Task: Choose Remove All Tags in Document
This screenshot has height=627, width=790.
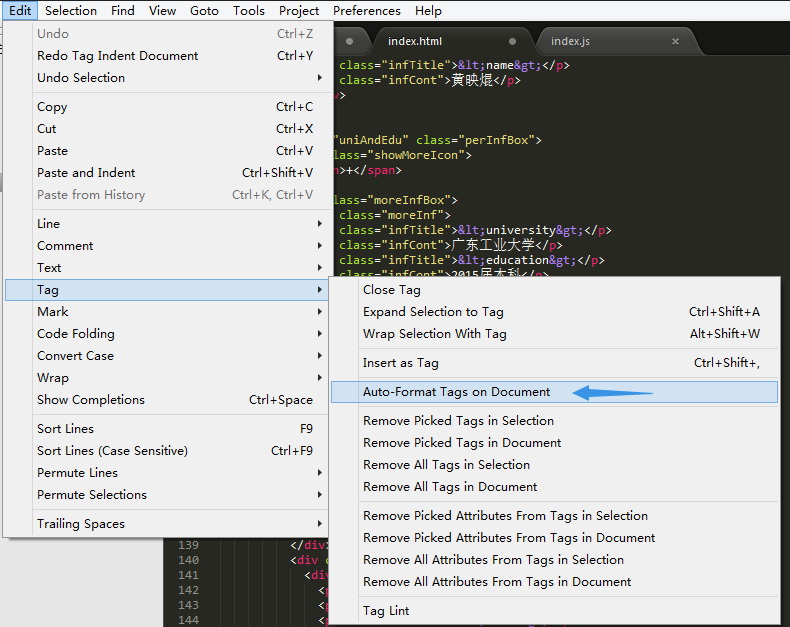Action: (x=450, y=487)
